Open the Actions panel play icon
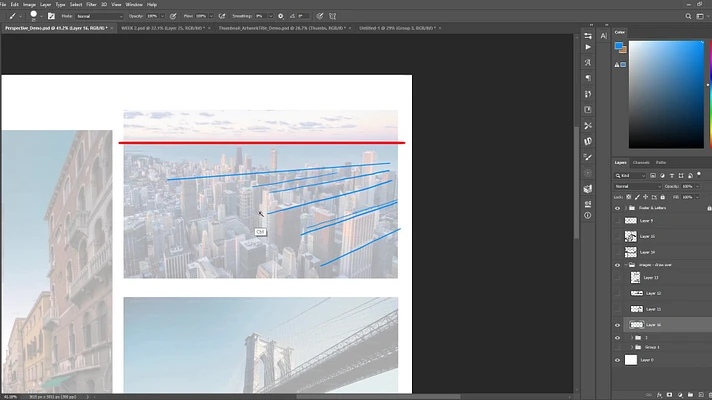The width and height of the screenshot is (712, 400). [588, 47]
